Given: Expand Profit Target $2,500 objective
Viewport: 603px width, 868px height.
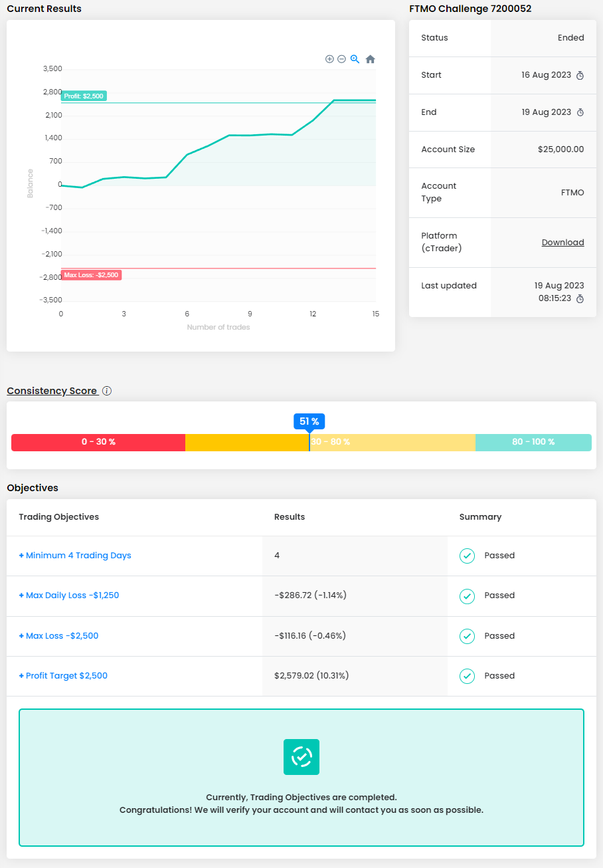Looking at the screenshot, I should [x=63, y=676].
